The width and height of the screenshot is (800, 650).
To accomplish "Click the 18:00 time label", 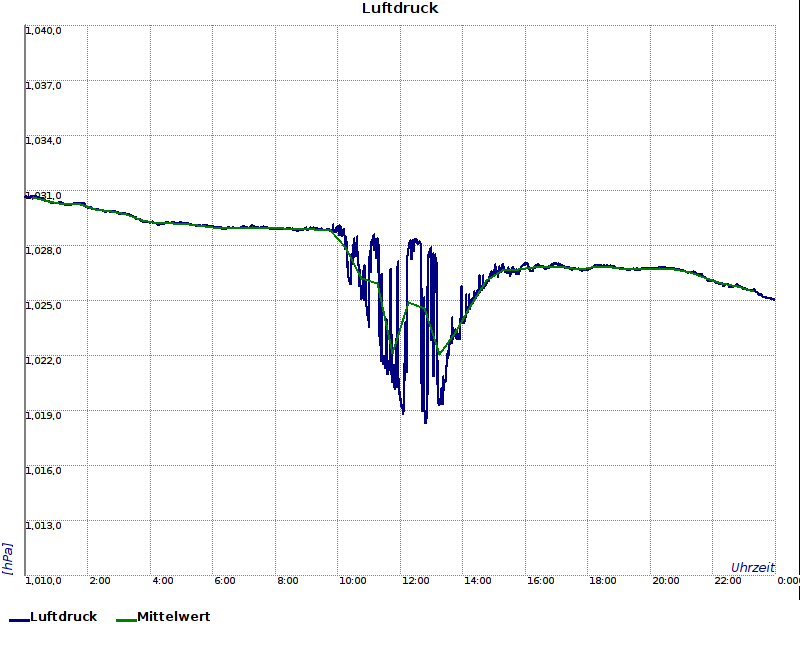I will point(603,581).
